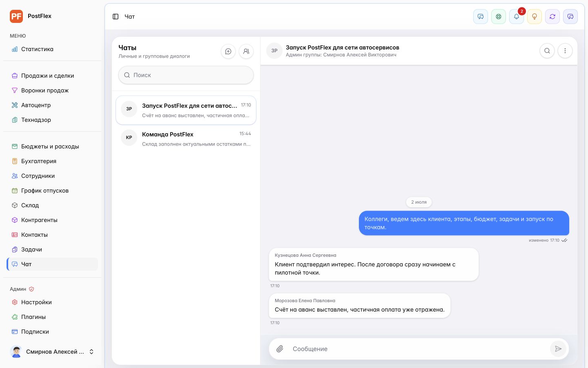This screenshot has height=368, width=588.
Task: Focus the Сообщение message input
Action: point(419,349)
